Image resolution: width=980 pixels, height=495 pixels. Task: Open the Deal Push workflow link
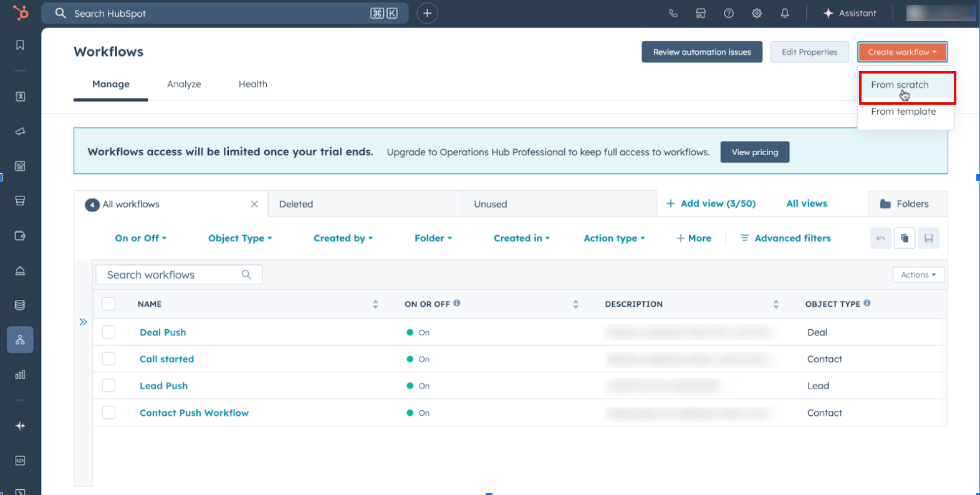(163, 332)
